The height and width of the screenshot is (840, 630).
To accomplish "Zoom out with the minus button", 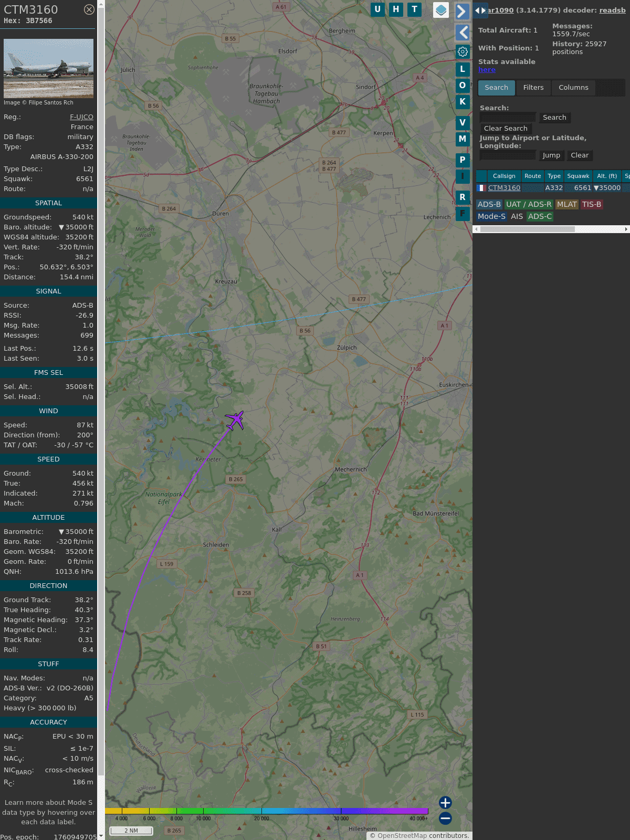I will pos(445,818).
